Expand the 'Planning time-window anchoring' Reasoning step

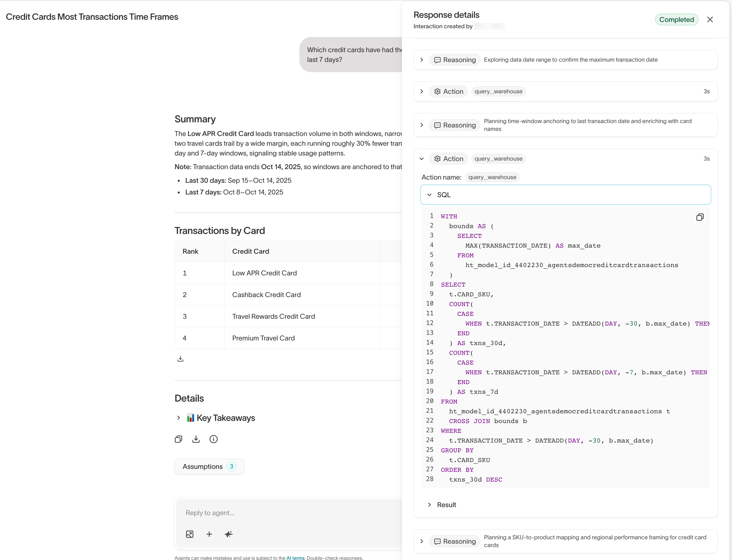coord(422,125)
